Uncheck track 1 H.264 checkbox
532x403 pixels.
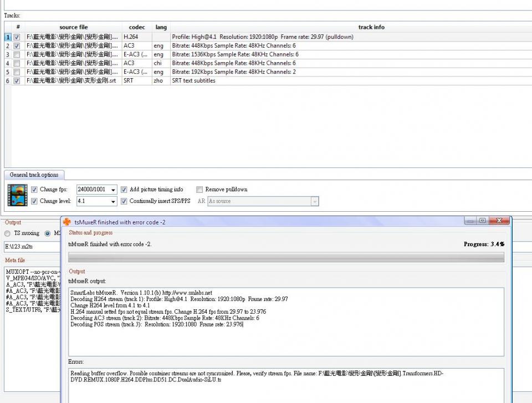coord(17,37)
